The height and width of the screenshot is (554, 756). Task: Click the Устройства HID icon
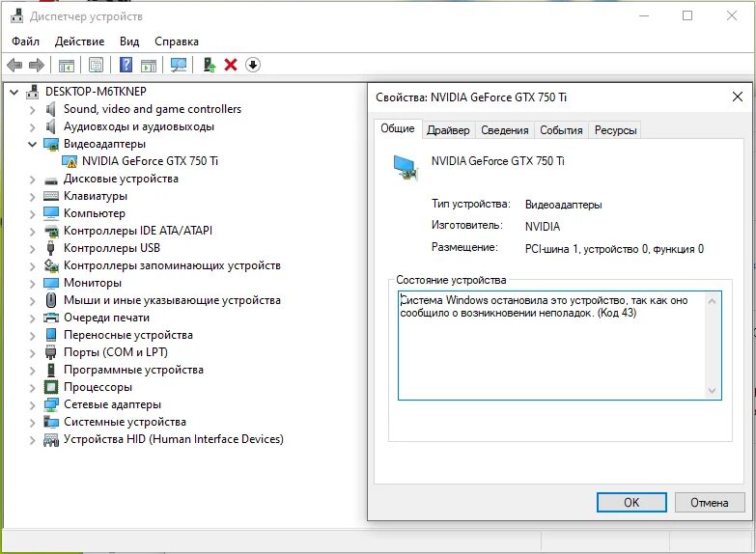click(x=51, y=440)
